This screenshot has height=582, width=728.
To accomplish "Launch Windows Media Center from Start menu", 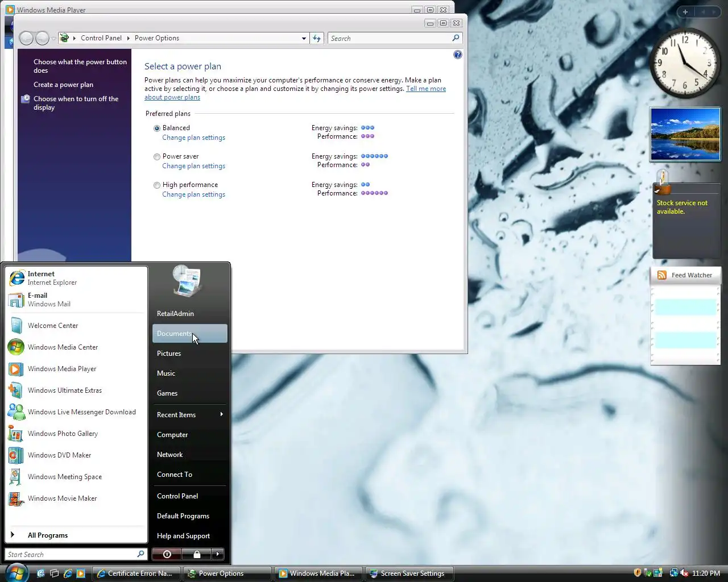I will click(x=76, y=347).
